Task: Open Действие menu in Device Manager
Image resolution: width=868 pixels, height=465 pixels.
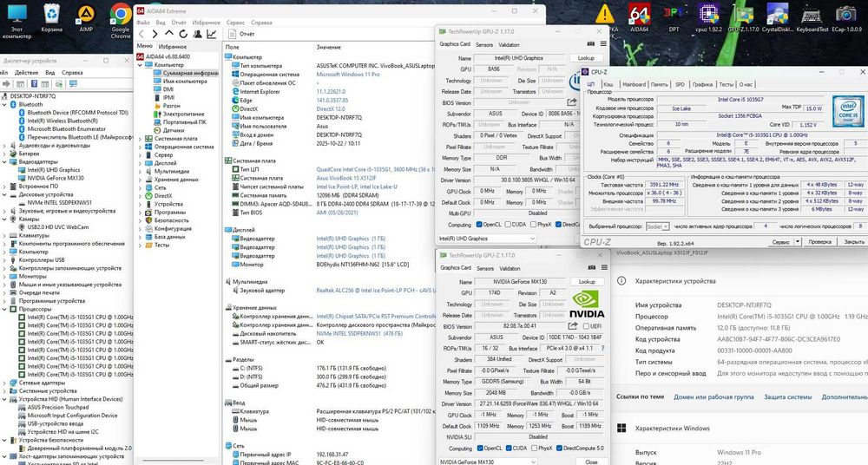Action: click(x=26, y=73)
